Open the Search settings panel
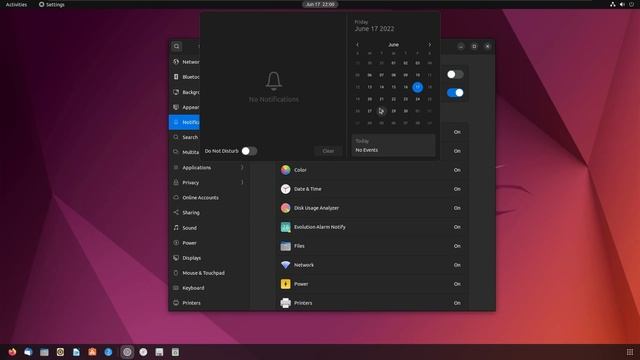Viewport: 640px width, 360px height. pos(184,137)
